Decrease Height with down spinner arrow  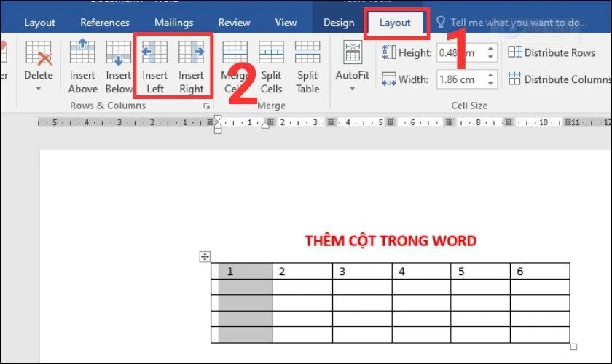[490, 57]
